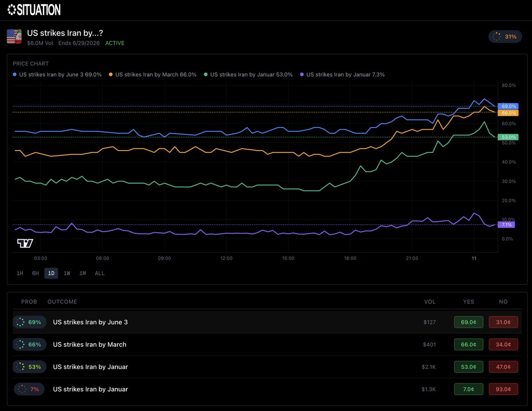
Task: Buy YES at 66.0¢ for March
Action: [x=469, y=344]
